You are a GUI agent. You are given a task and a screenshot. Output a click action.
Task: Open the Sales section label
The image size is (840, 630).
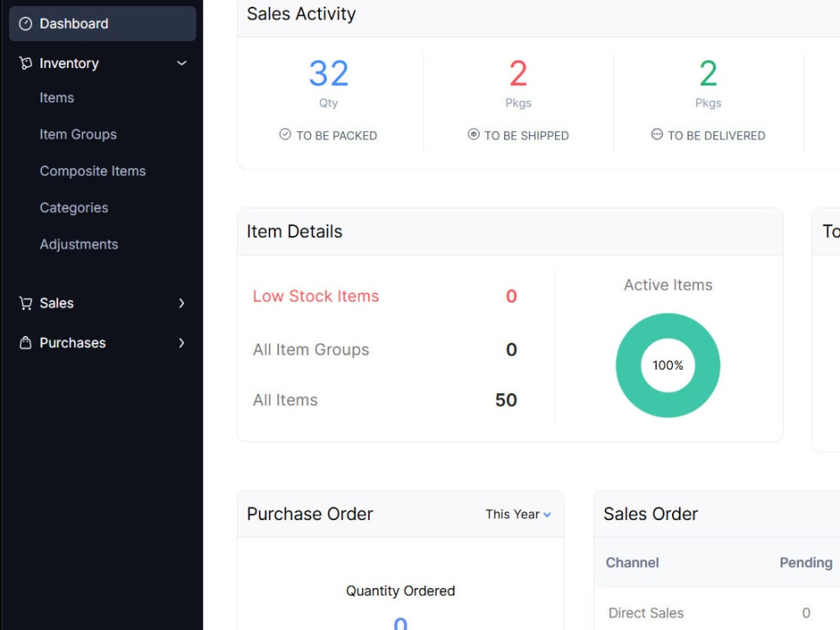coord(57,303)
